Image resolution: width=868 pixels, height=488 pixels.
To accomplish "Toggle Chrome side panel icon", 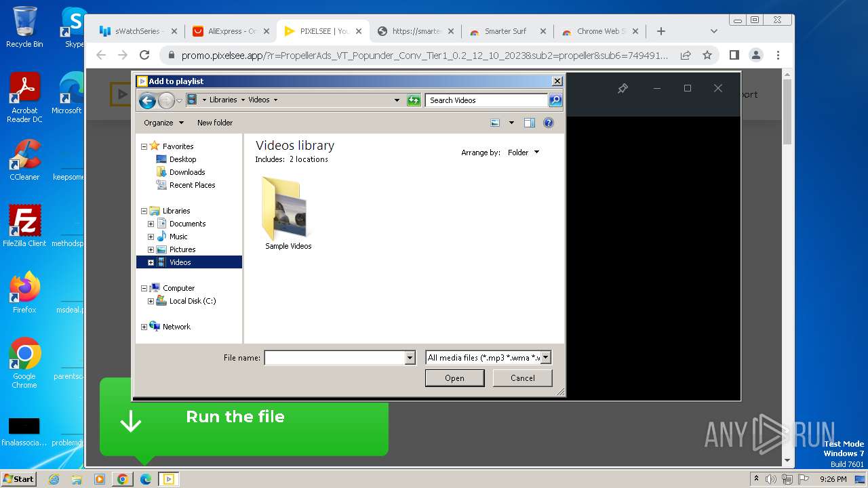I will [x=734, y=55].
